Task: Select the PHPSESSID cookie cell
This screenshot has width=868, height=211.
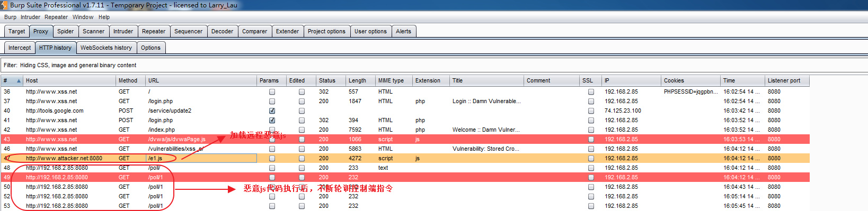Action: click(691, 91)
